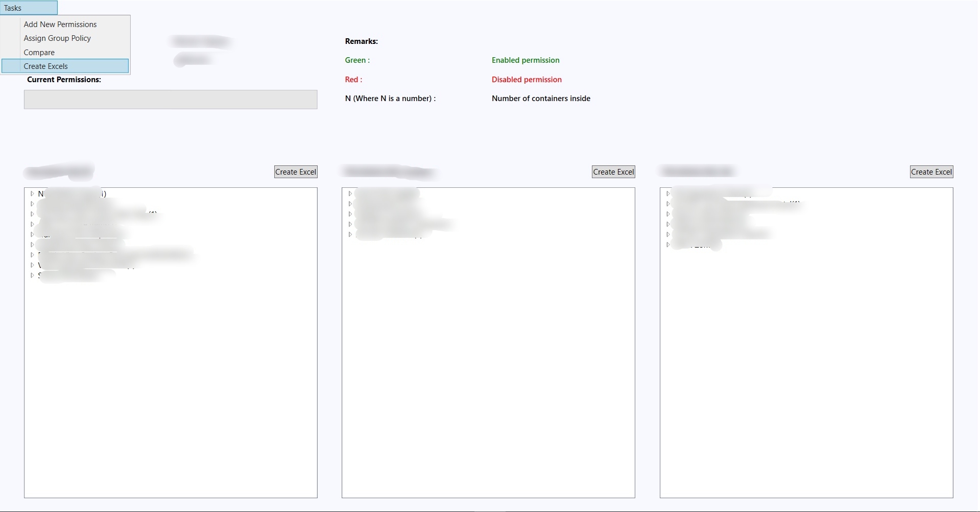The height and width of the screenshot is (512, 980).
Task: Expand first item in middle tree panel
Action: pyautogui.click(x=350, y=194)
